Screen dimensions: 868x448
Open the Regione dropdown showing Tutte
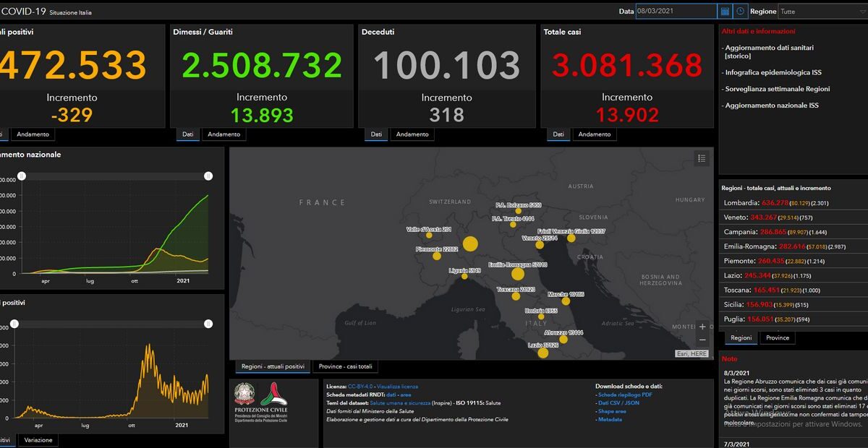coord(822,12)
